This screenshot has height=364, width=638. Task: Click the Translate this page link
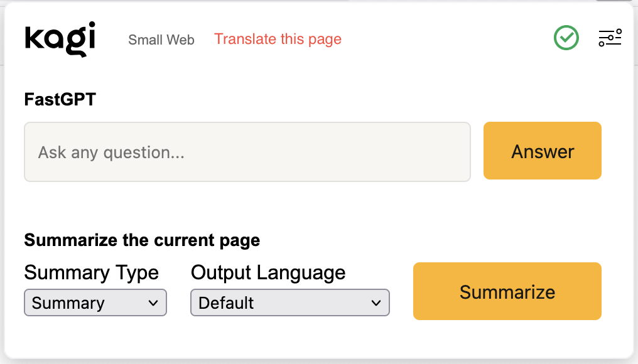coord(278,39)
